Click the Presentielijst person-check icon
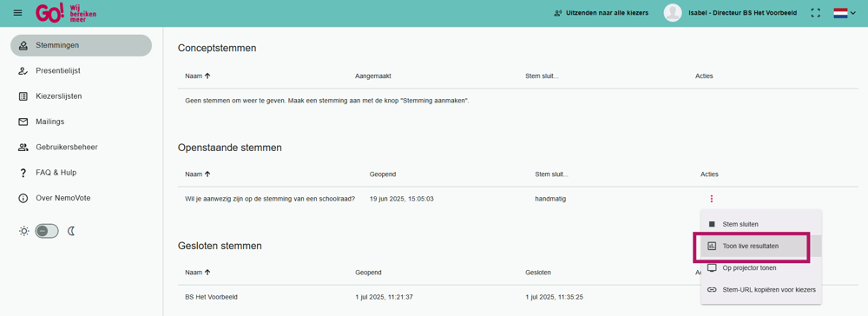Image resolution: width=868 pixels, height=316 pixels. (x=23, y=71)
